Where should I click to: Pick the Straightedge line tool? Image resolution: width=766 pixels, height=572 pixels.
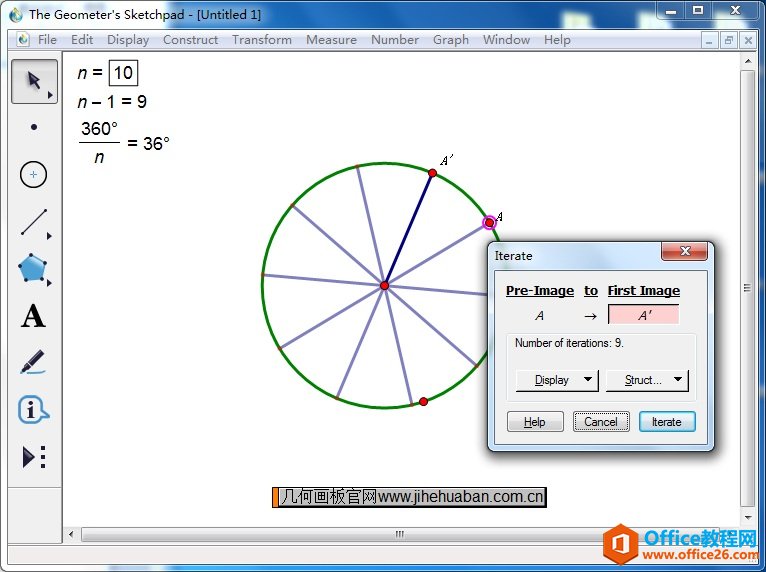coord(33,222)
